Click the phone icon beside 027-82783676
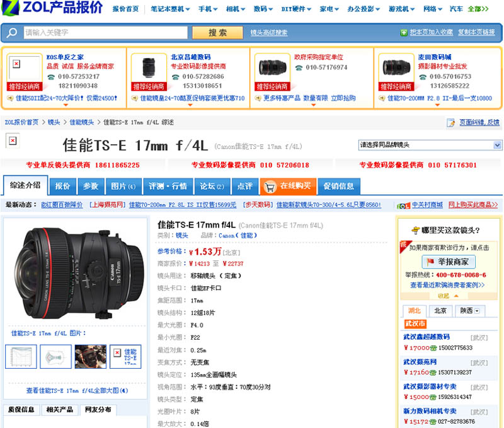Image resolution: width=504 pixels, height=428 pixels. (433, 422)
